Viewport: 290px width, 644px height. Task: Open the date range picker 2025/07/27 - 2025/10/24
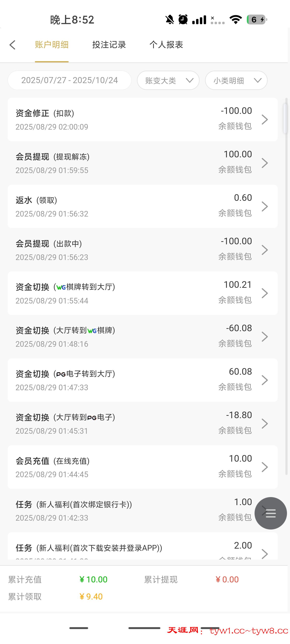coord(69,80)
